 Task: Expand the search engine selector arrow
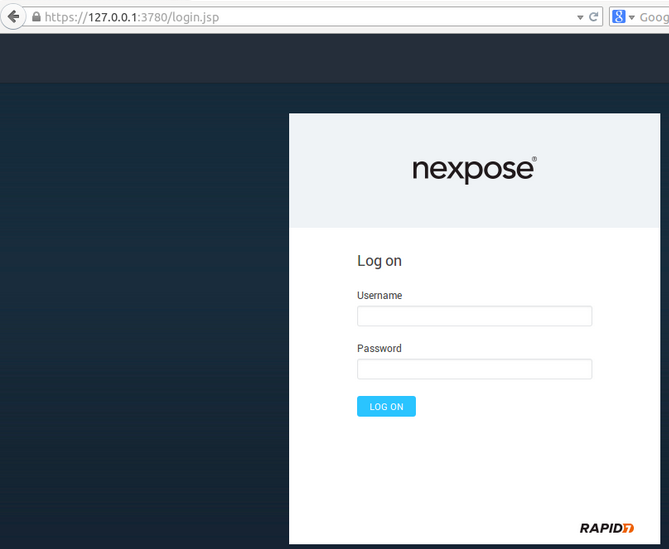(631, 17)
